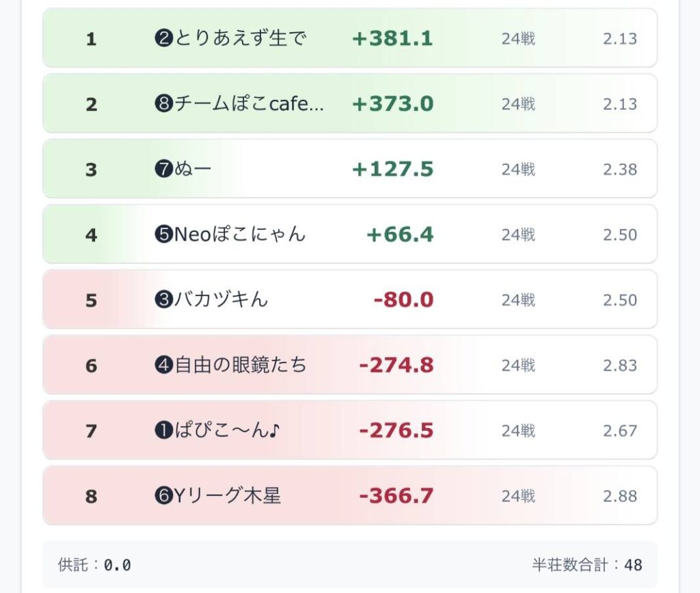Click rank number 1 in the top row

[x=91, y=39]
